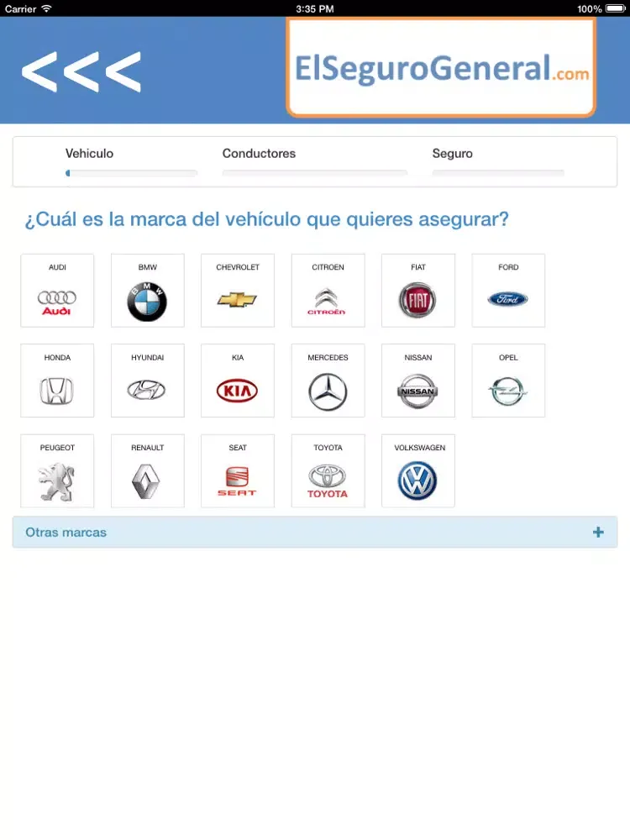Click the brand question heading
630x840 pixels.
(266, 219)
